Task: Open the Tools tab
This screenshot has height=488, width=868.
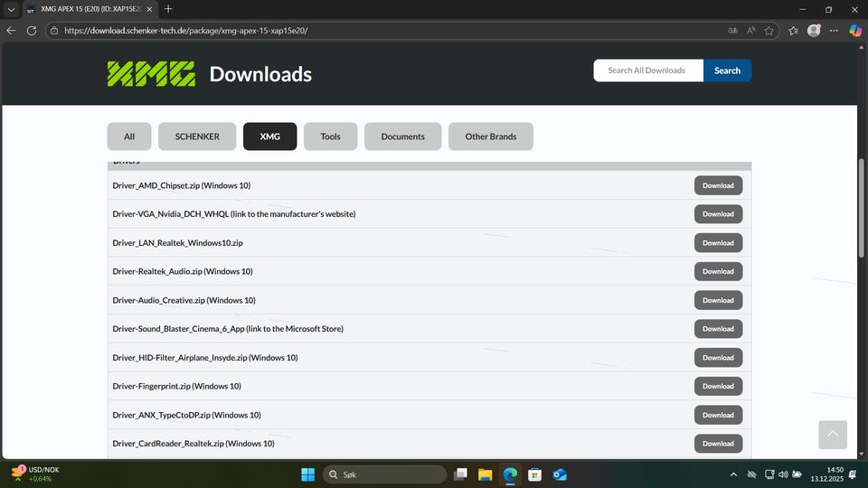Action: coord(331,136)
